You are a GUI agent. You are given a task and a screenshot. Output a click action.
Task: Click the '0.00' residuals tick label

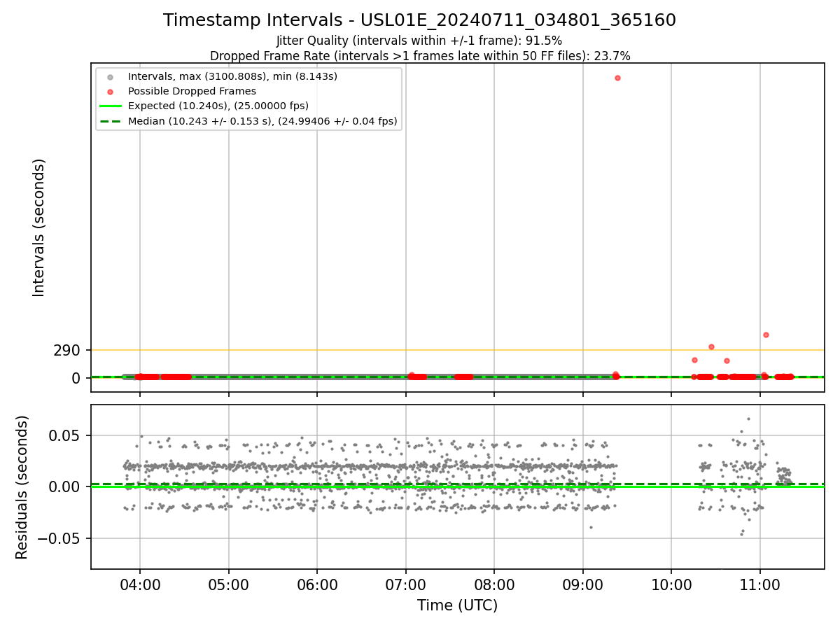click(x=65, y=486)
